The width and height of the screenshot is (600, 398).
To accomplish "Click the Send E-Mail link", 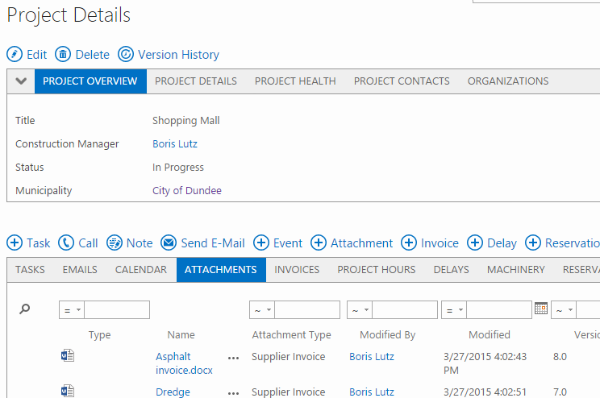I will (213, 243).
